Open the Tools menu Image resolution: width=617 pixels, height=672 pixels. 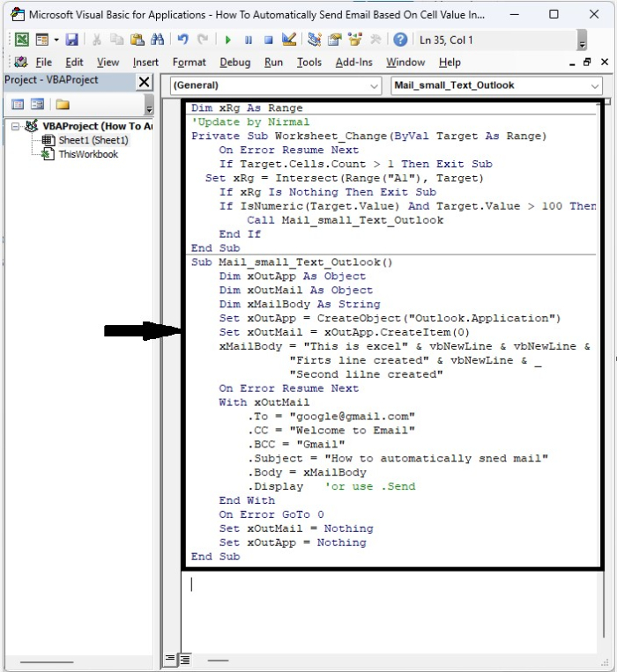pos(308,63)
